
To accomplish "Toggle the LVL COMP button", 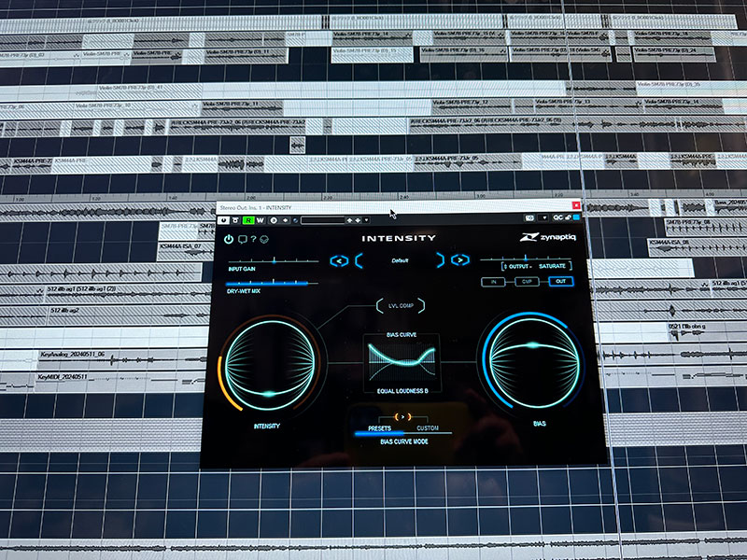I will [401, 306].
